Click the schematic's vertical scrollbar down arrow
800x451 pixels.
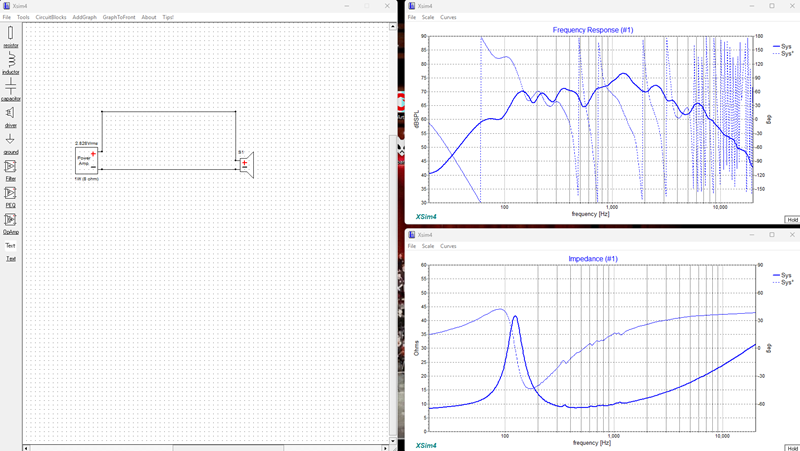click(x=392, y=441)
